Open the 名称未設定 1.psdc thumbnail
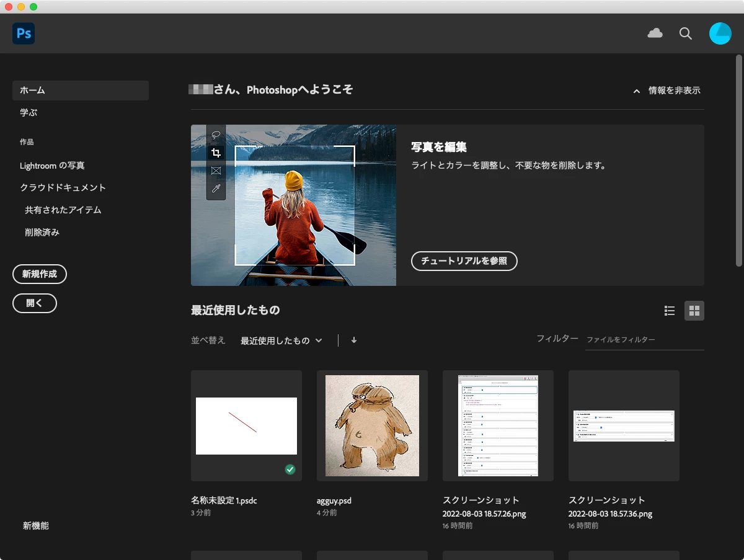Screen dimensions: 744x560 246,426
